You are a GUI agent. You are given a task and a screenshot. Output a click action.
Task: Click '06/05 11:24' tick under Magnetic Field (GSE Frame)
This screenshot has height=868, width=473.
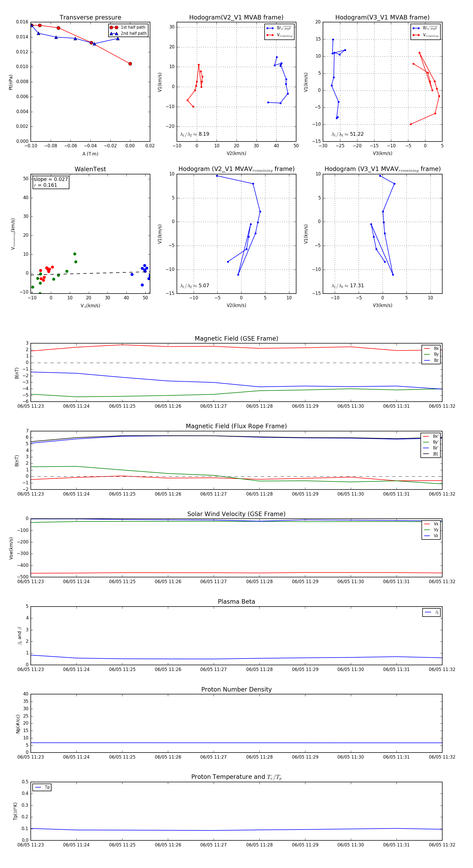[76, 406]
